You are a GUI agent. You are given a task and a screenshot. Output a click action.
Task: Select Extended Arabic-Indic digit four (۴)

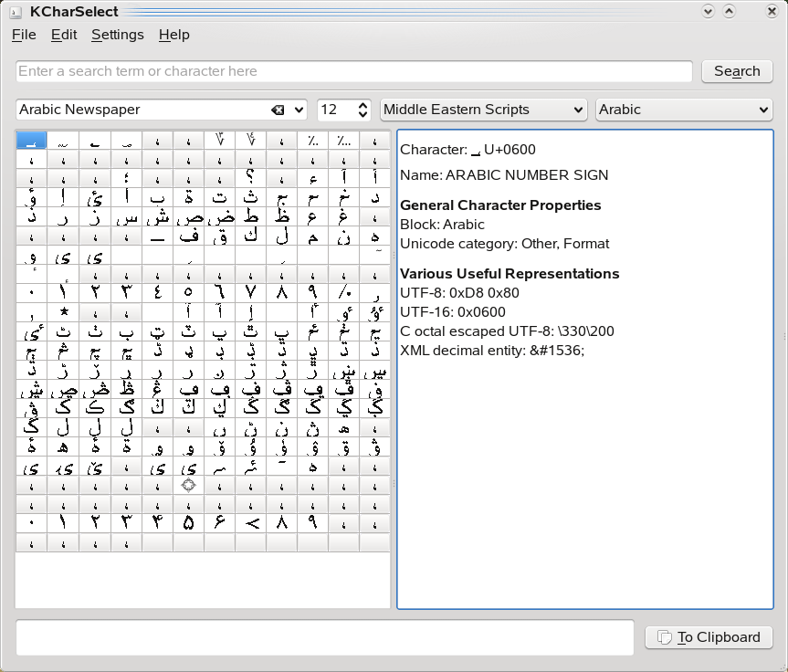click(x=157, y=523)
